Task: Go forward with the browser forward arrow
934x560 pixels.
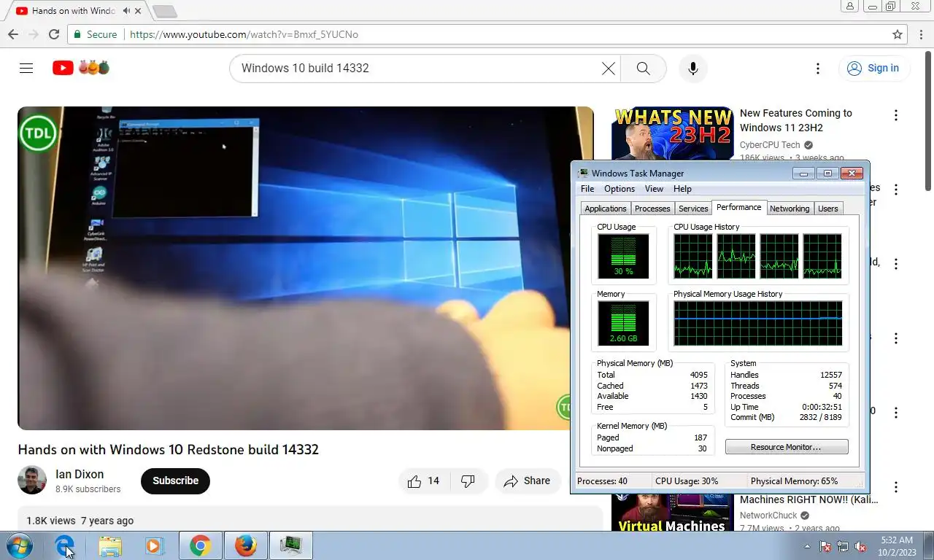Action: click(x=34, y=34)
